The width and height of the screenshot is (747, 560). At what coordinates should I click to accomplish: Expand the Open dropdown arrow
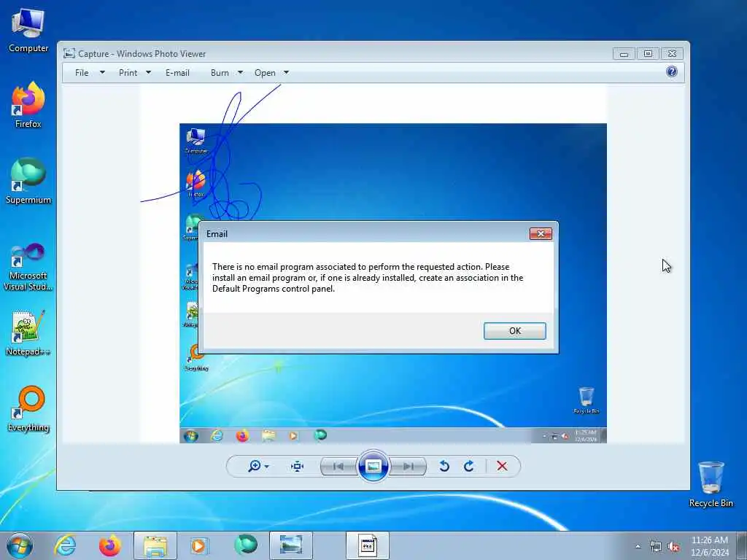point(286,72)
